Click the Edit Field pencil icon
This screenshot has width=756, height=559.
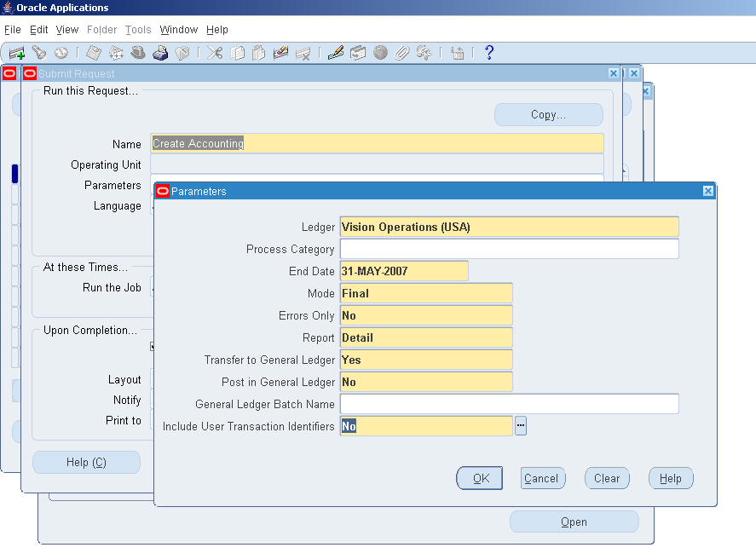pyautogui.click(x=336, y=53)
